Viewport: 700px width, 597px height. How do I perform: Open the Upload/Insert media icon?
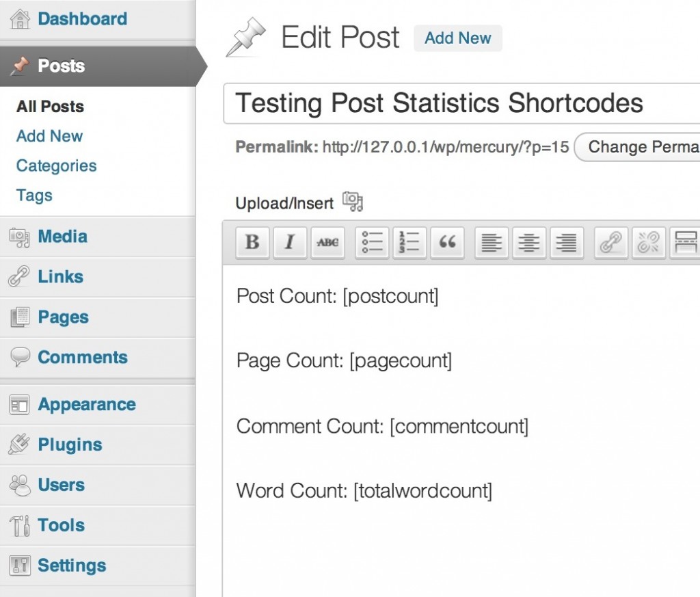(353, 202)
